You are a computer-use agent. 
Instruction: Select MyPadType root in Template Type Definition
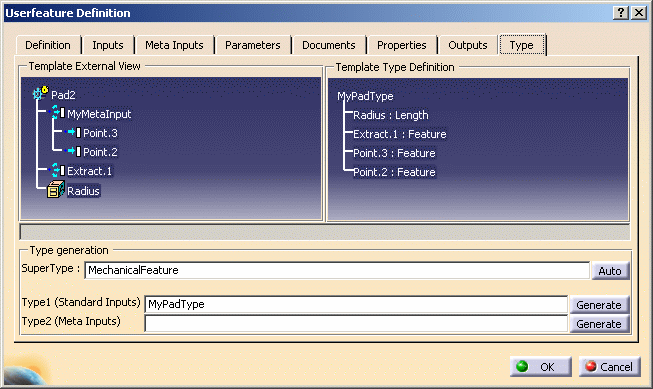tap(365, 96)
